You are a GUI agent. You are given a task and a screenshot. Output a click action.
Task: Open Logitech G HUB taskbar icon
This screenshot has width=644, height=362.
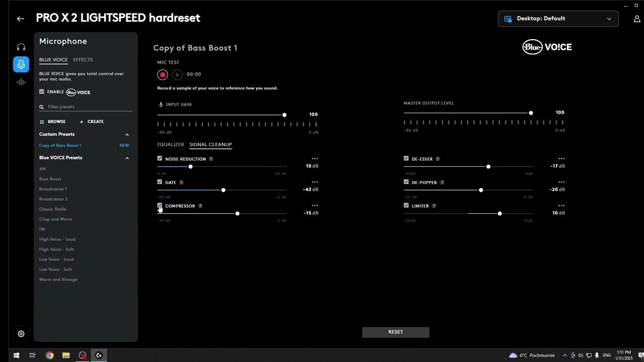pos(99,355)
